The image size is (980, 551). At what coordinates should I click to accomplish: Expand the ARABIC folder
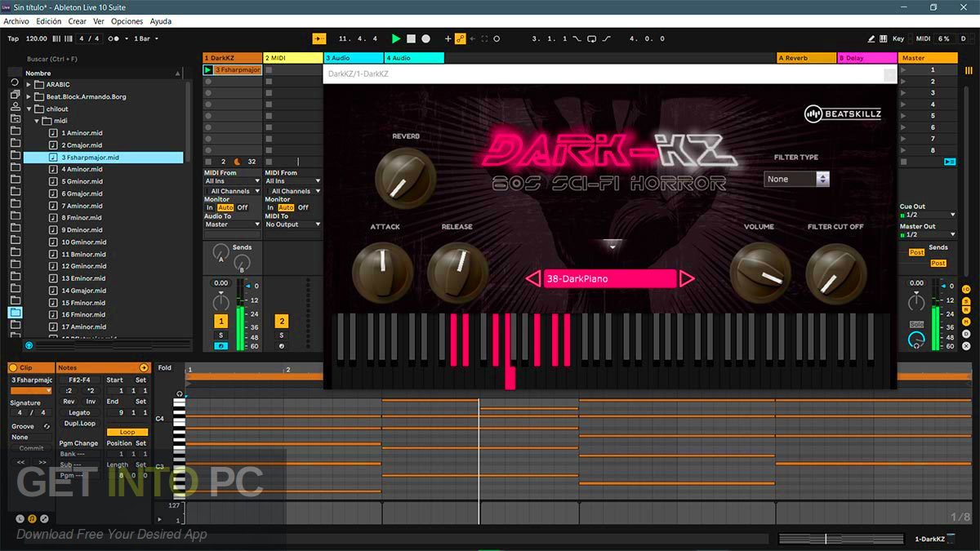[29, 85]
